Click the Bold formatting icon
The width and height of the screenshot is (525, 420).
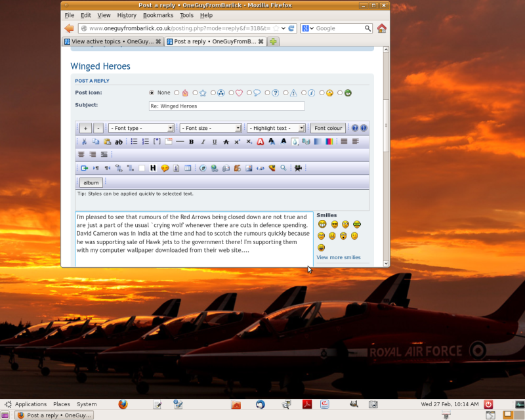(192, 142)
